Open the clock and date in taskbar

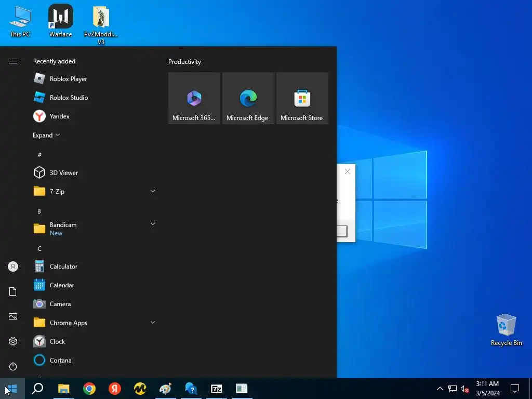tap(487, 389)
